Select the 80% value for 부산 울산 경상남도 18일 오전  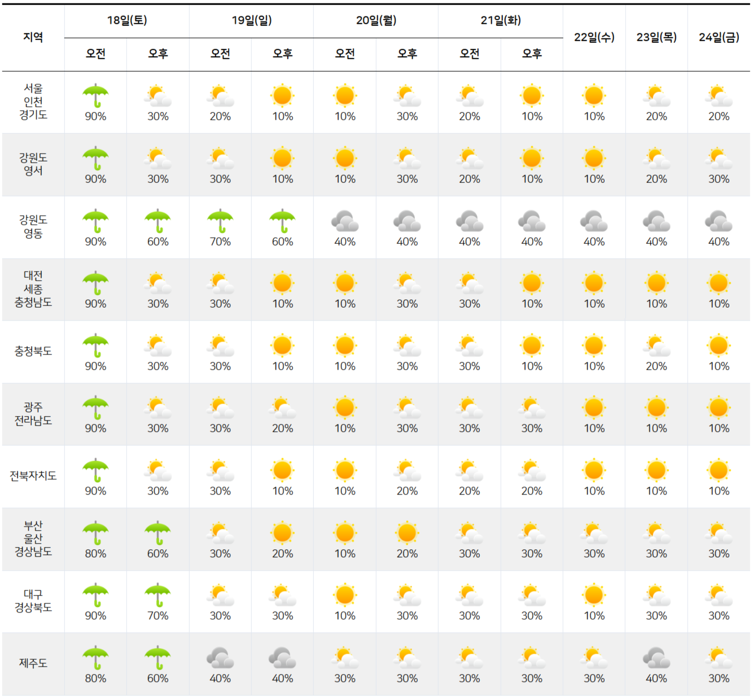95,554
